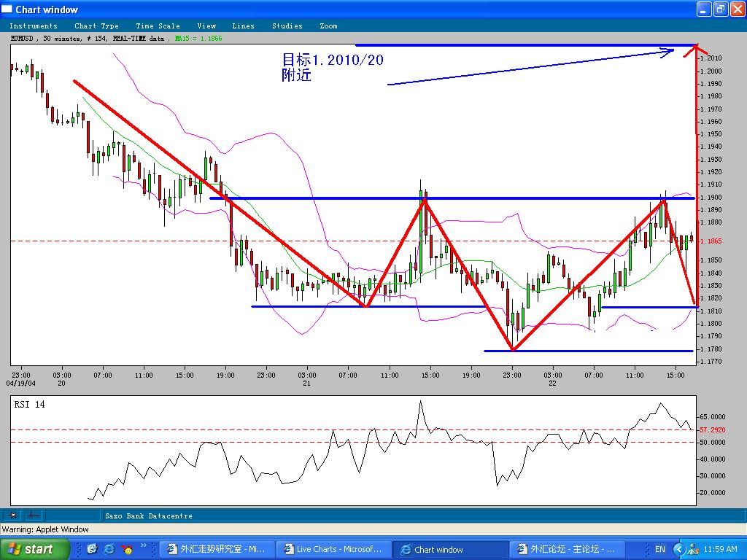Screen dimensions: 747x560
Task: Click the 1.2010 price axis label
Action: (711, 58)
